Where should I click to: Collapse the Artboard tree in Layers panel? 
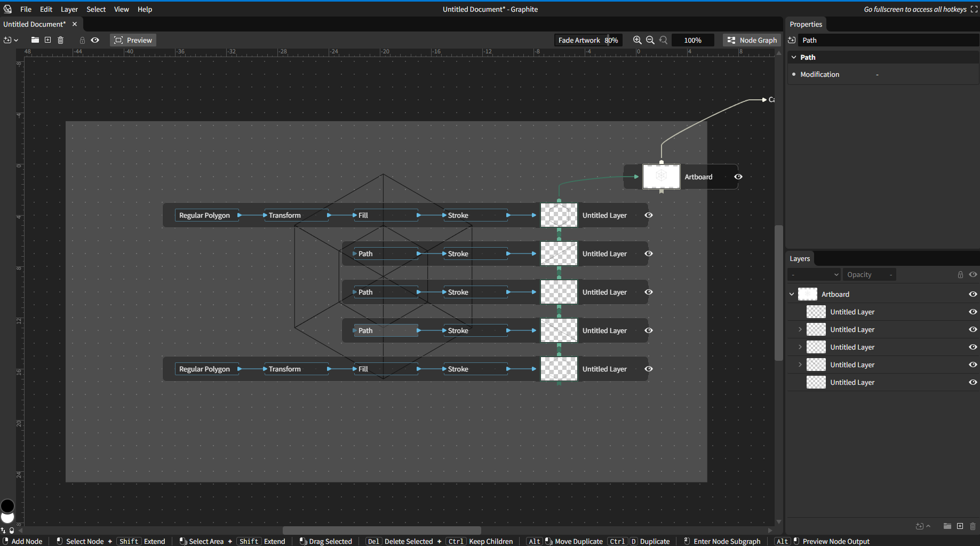click(792, 294)
